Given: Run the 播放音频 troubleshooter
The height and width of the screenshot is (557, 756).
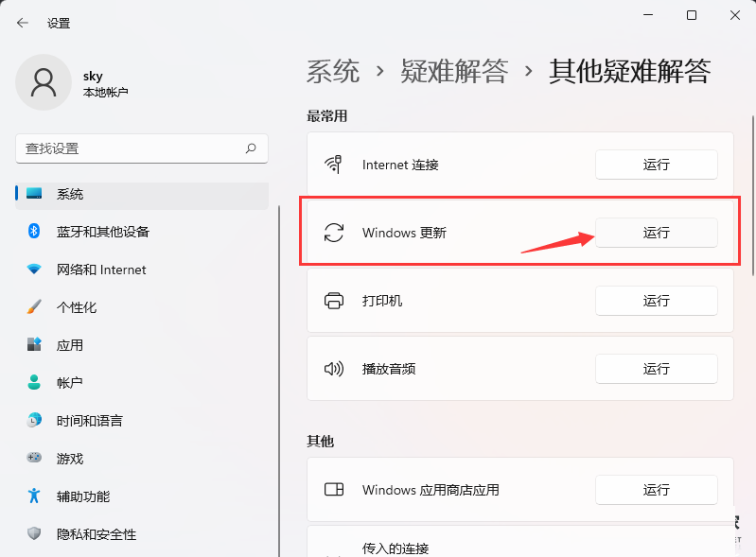Looking at the screenshot, I should click(657, 369).
